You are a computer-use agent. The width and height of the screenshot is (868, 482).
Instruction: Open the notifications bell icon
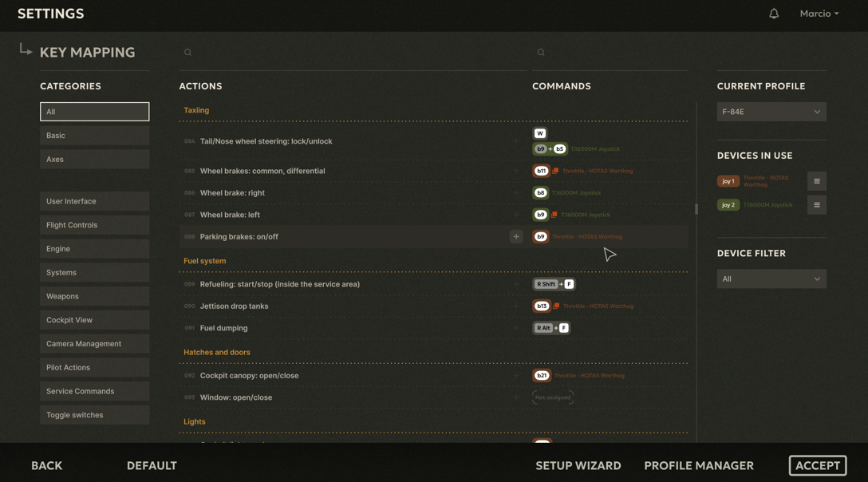[x=773, y=14]
